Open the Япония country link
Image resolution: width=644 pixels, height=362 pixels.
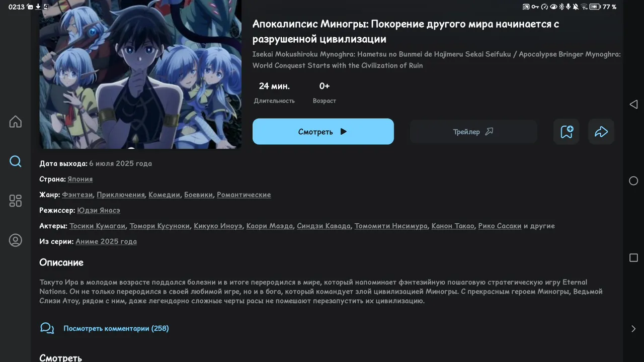80,179
